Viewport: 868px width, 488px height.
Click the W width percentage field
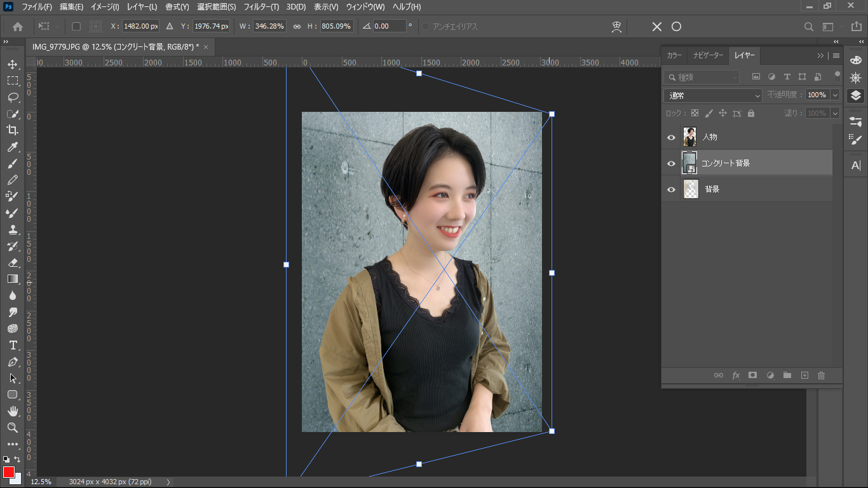(269, 27)
